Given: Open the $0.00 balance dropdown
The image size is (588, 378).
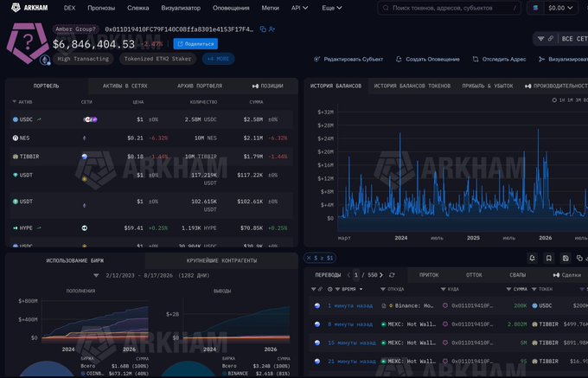Looking at the screenshot, I should click(560, 8).
